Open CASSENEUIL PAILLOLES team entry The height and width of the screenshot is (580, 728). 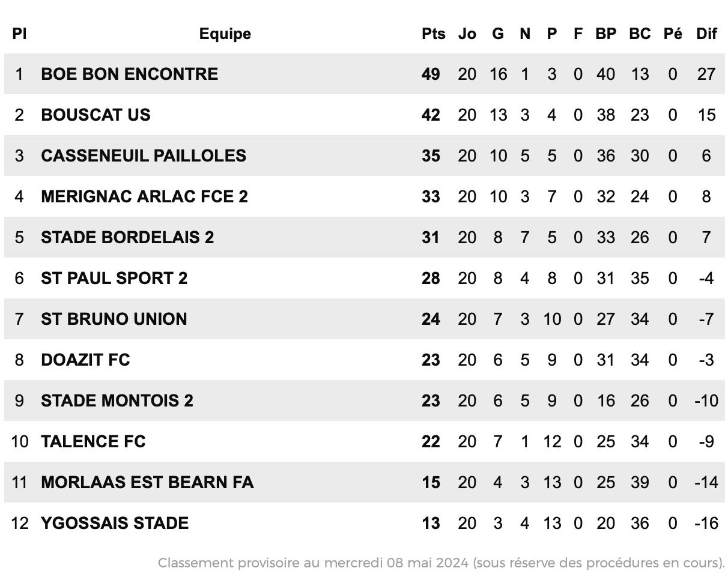click(144, 156)
